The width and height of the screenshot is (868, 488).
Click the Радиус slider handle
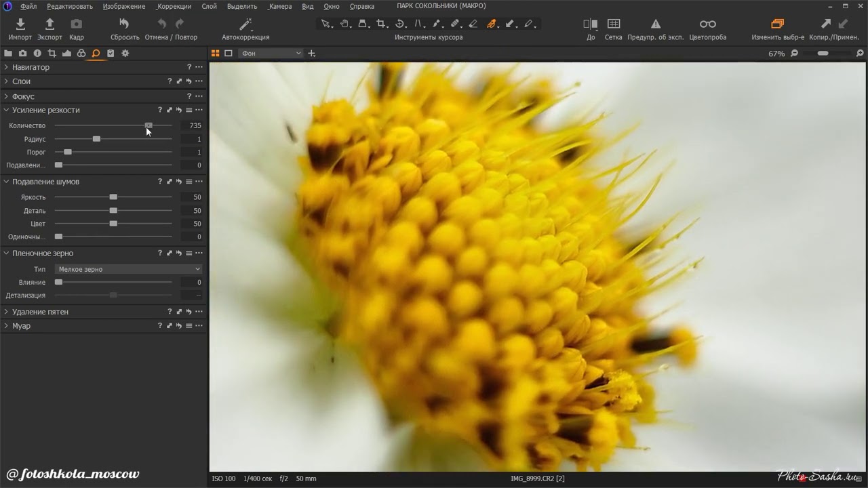coord(96,139)
